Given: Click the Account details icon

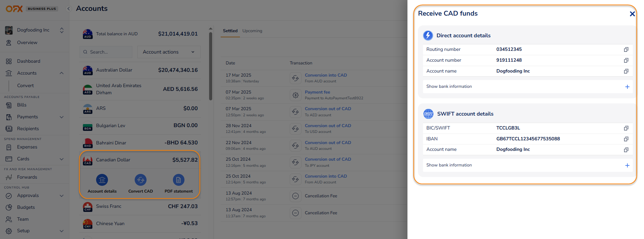Looking at the screenshot, I should coord(102,180).
